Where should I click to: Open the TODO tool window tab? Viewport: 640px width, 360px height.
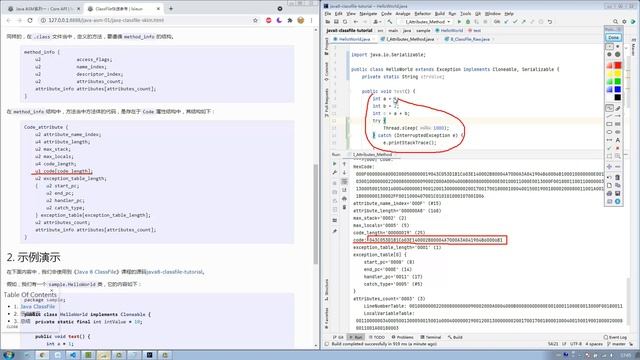[x=377, y=337]
